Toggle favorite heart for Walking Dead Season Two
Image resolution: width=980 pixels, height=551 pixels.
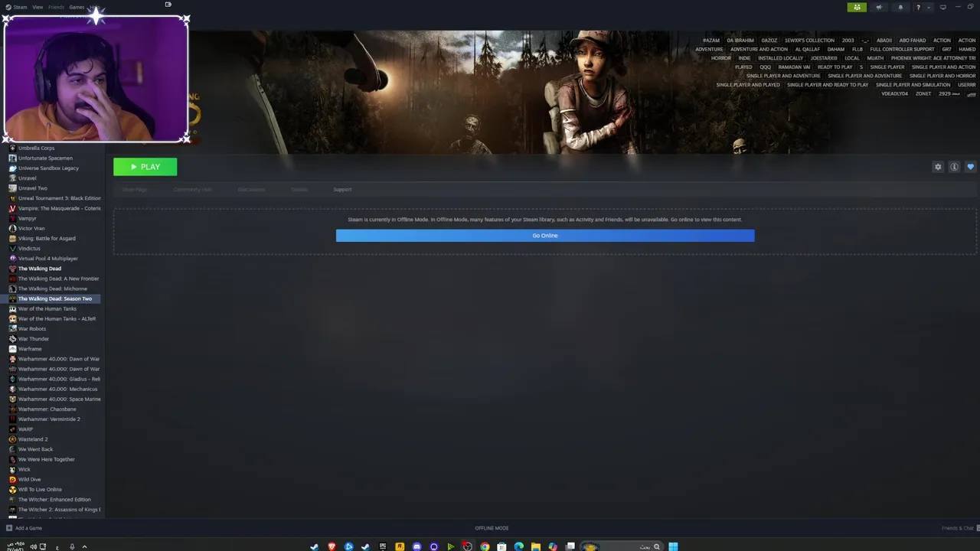pyautogui.click(x=970, y=167)
